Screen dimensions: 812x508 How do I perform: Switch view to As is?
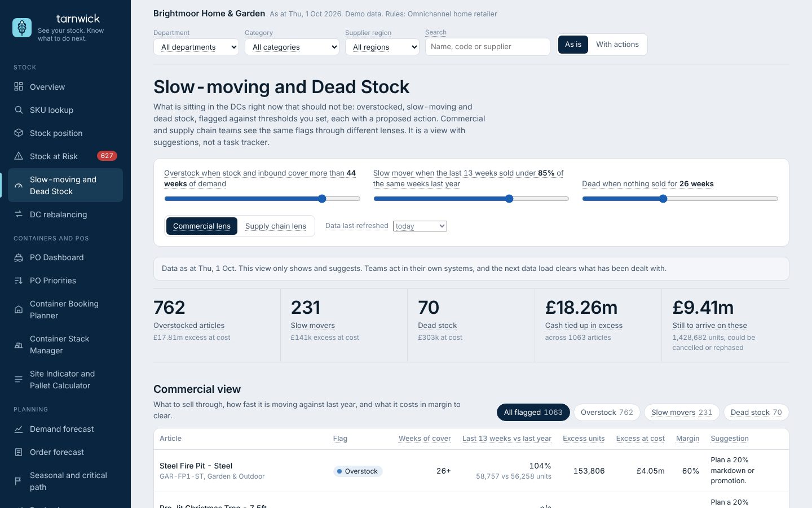pyautogui.click(x=573, y=45)
